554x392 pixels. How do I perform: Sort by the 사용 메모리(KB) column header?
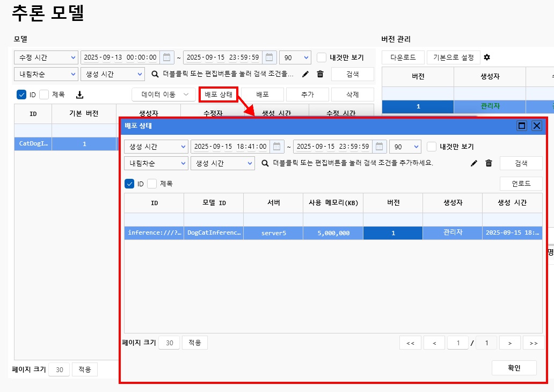[333, 203]
